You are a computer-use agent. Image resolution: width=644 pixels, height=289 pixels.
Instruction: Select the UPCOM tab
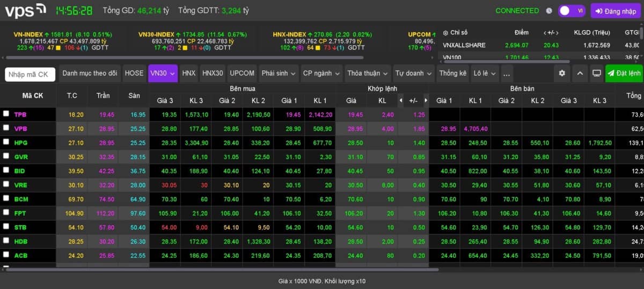click(x=242, y=73)
